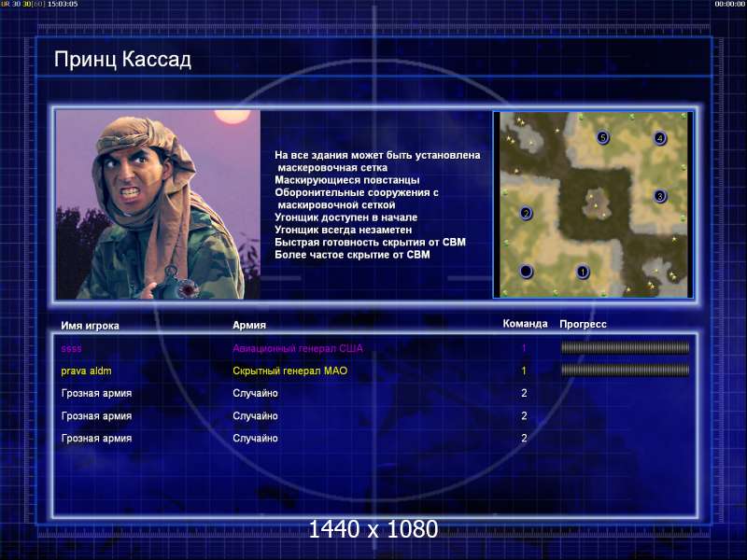Screen dimensions: 747x560
Task: Click the "Имя игрока" column header
Action: [x=90, y=326]
